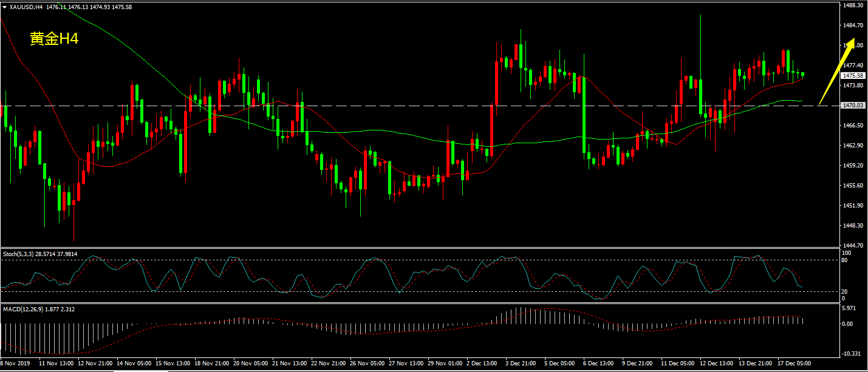Click the 17 Dec 05:00 time label
868x372 pixels.
click(x=794, y=364)
